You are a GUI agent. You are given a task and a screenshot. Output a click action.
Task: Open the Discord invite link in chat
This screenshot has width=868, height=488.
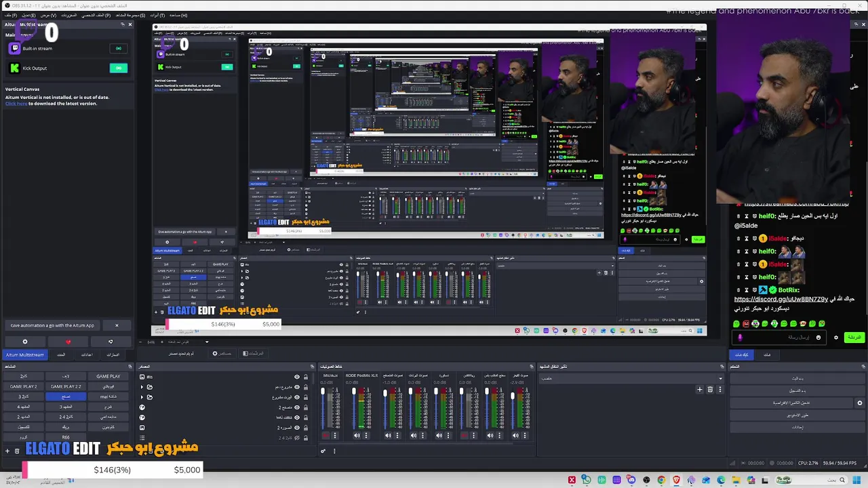[781, 299]
